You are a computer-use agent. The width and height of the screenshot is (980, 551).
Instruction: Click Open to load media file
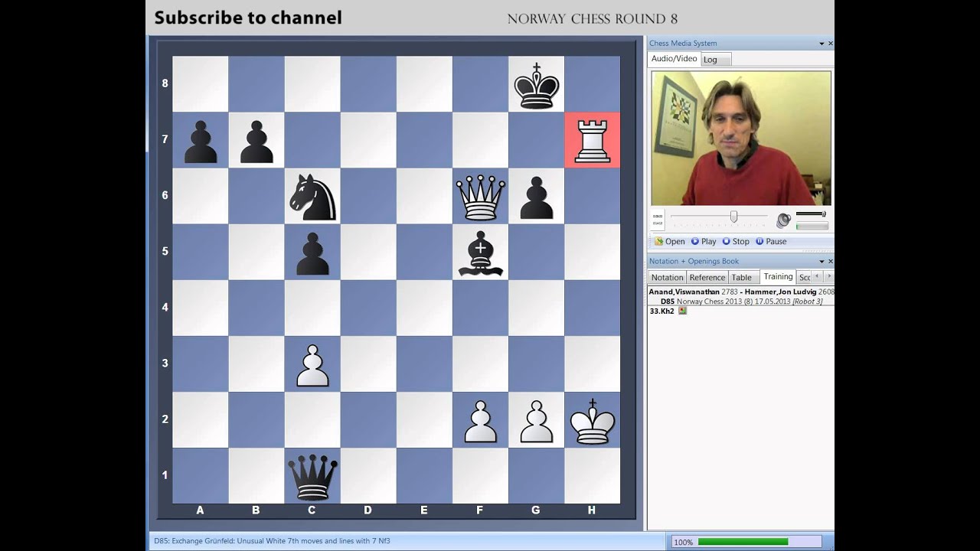click(x=669, y=241)
